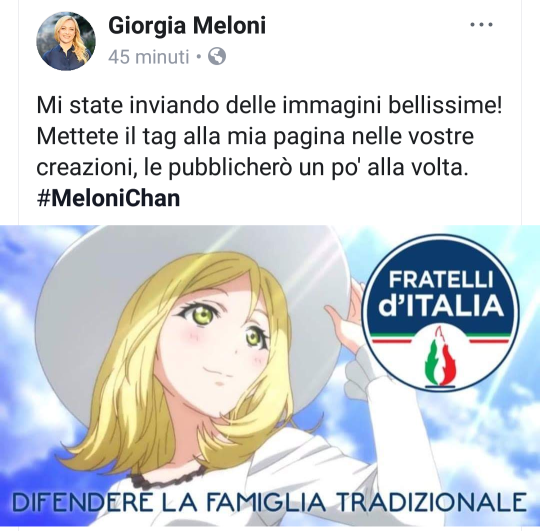
Task: Click the "45 minuti" post timestamp
Action: pos(149,57)
